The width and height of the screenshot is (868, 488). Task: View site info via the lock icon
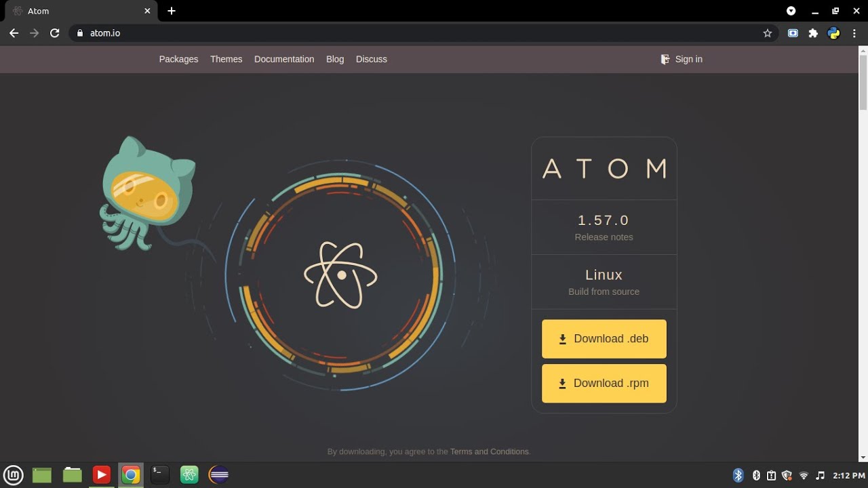point(80,33)
